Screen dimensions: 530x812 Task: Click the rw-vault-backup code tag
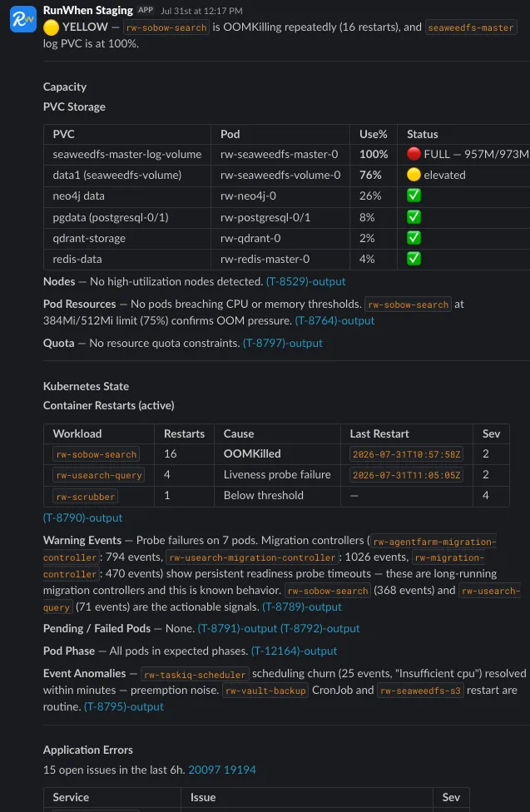(x=265, y=691)
